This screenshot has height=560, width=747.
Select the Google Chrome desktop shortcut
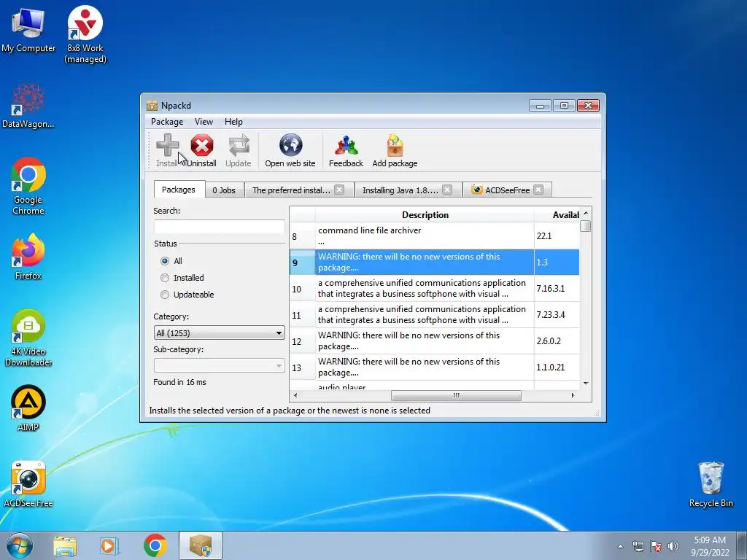(x=28, y=186)
